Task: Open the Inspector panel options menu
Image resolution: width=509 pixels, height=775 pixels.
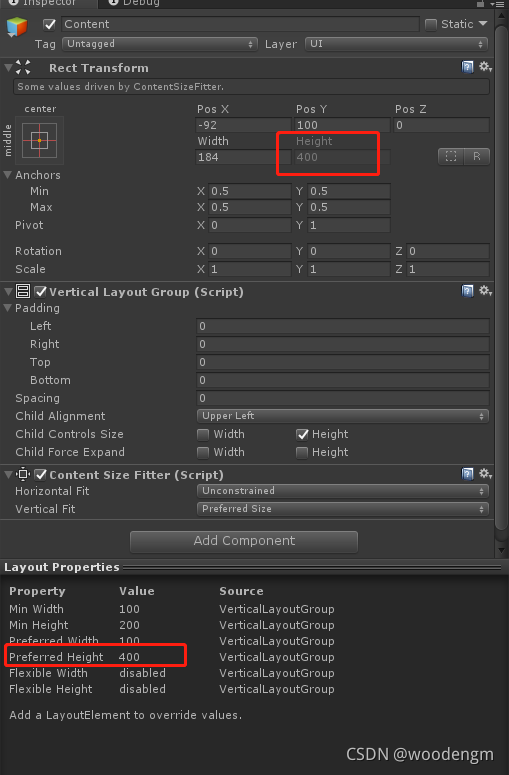Action: pos(497,3)
